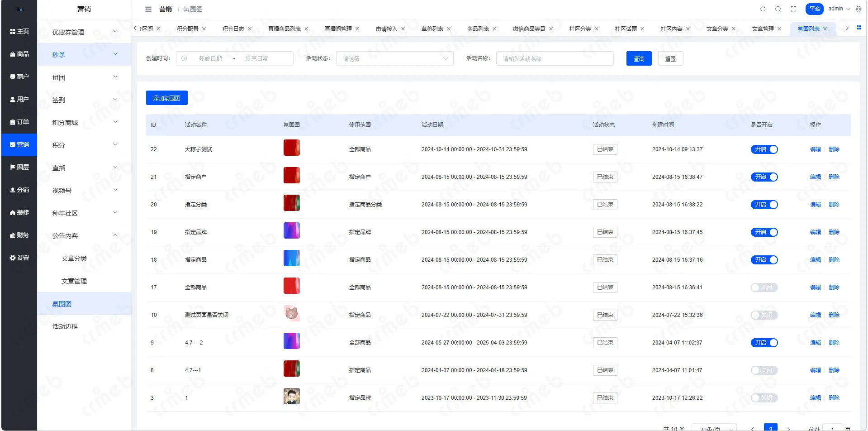Open 用户 in the main sidebar

[x=19, y=99]
